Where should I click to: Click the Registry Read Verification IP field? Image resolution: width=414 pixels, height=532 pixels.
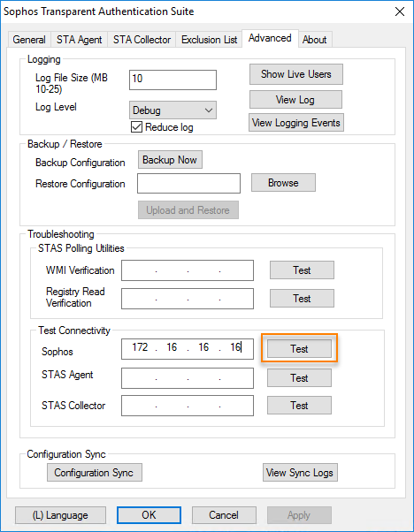click(188, 299)
